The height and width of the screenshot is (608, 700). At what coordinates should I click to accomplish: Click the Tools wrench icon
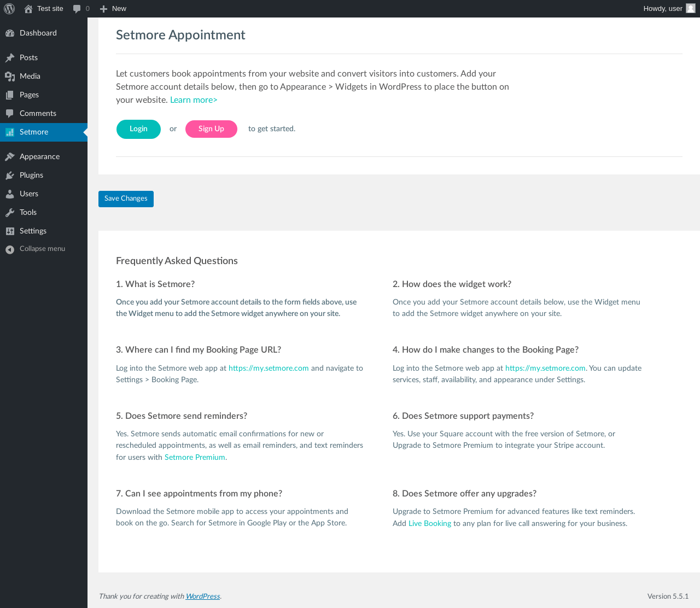tap(10, 212)
